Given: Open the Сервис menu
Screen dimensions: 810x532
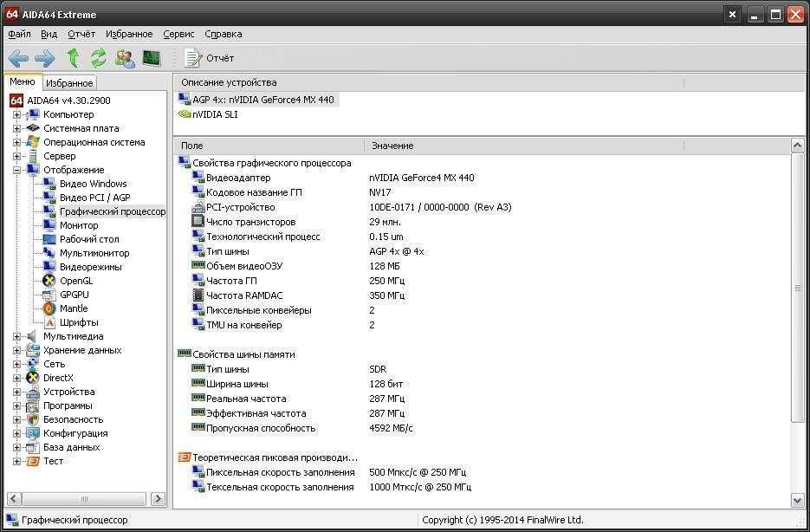Looking at the screenshot, I should click(x=178, y=34).
